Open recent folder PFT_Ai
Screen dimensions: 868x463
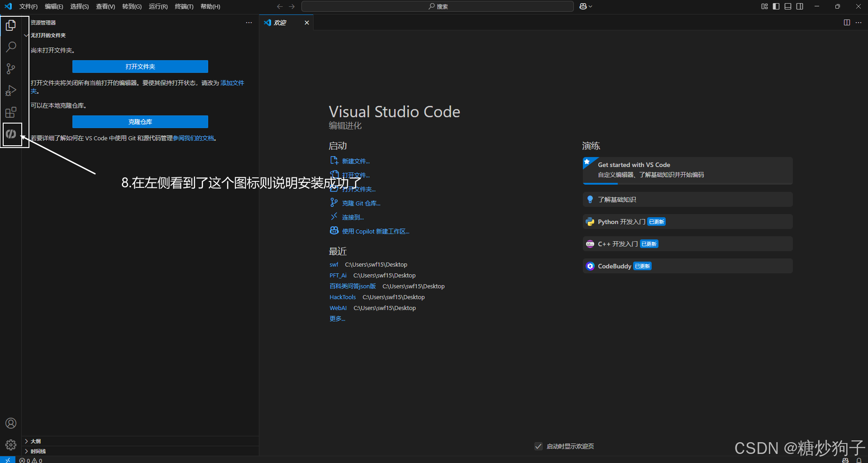338,276
